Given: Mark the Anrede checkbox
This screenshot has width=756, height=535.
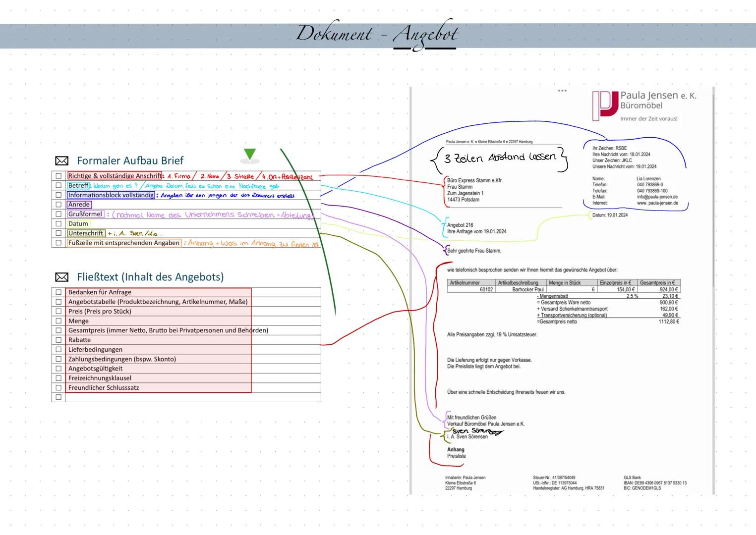Looking at the screenshot, I should tap(58, 205).
